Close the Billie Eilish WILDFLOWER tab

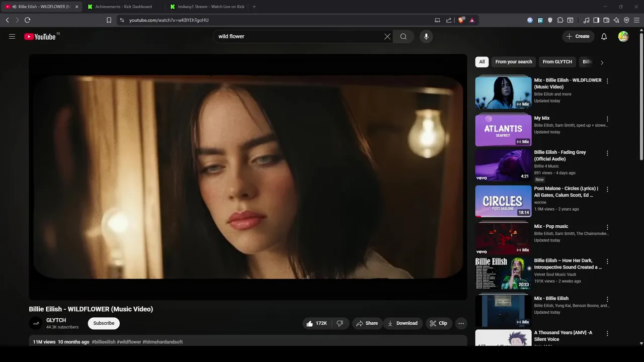(76, 7)
